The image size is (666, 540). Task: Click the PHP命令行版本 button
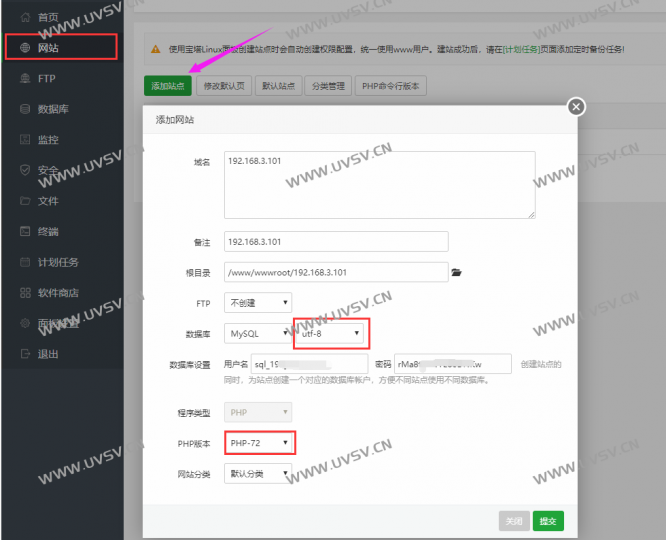tap(391, 86)
